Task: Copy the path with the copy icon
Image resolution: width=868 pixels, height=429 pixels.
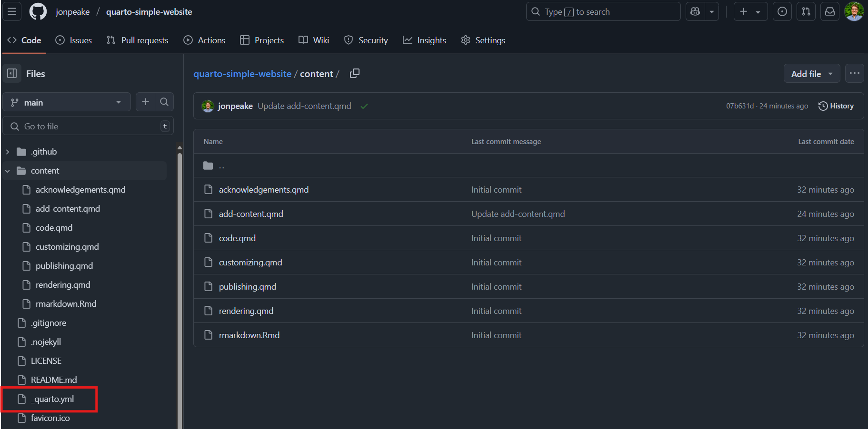Action: click(x=355, y=73)
